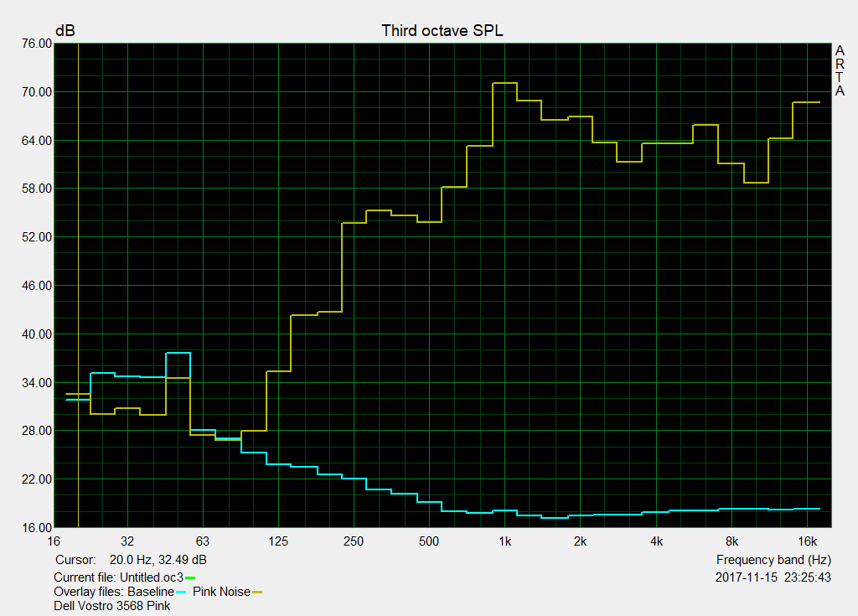Click the 16.00 y-axis value
858x616 pixels.
click(x=37, y=528)
